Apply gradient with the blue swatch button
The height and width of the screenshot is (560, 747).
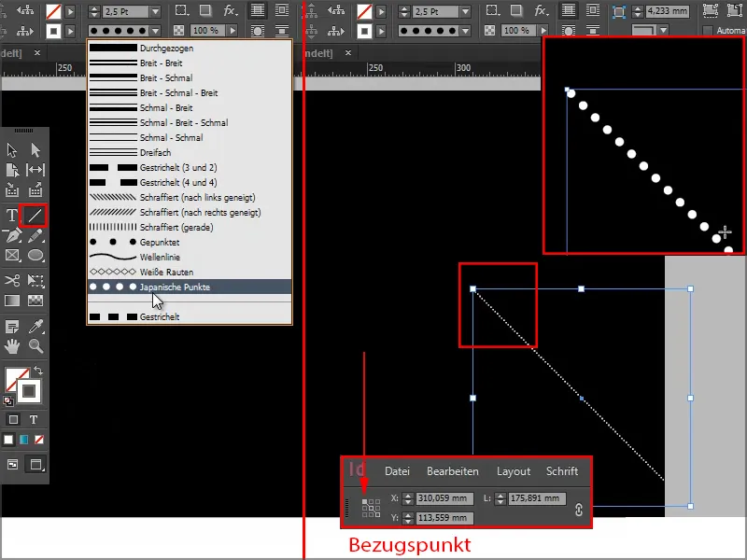pos(24,440)
